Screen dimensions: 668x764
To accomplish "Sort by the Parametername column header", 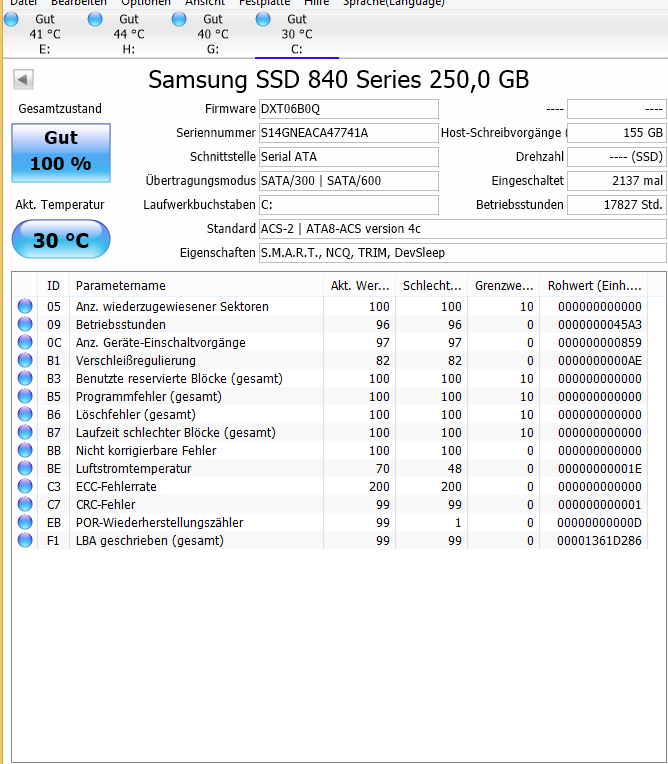I will 196,286.
